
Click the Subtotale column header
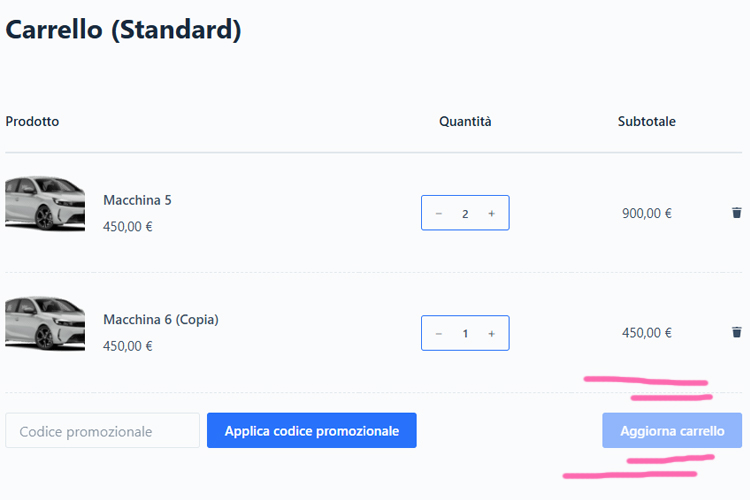[646, 122]
